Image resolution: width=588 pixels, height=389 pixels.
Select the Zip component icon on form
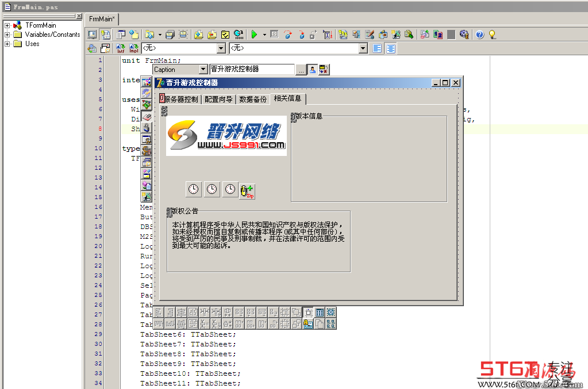pyautogui.click(x=247, y=191)
